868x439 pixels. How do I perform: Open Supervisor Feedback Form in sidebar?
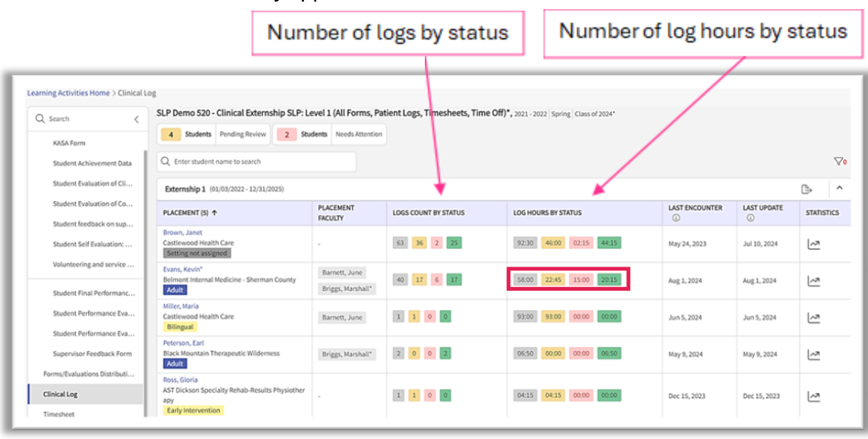[x=92, y=353]
